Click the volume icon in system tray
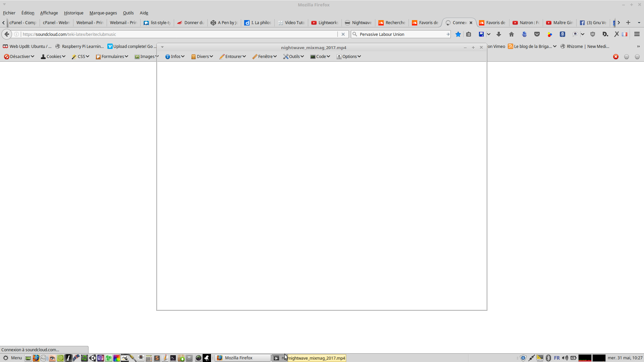 pyautogui.click(x=565, y=358)
